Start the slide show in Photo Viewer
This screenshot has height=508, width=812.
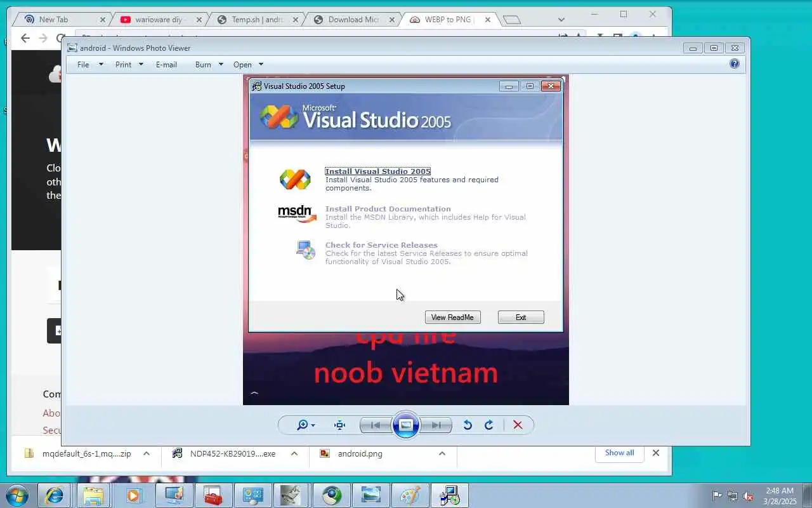406,425
